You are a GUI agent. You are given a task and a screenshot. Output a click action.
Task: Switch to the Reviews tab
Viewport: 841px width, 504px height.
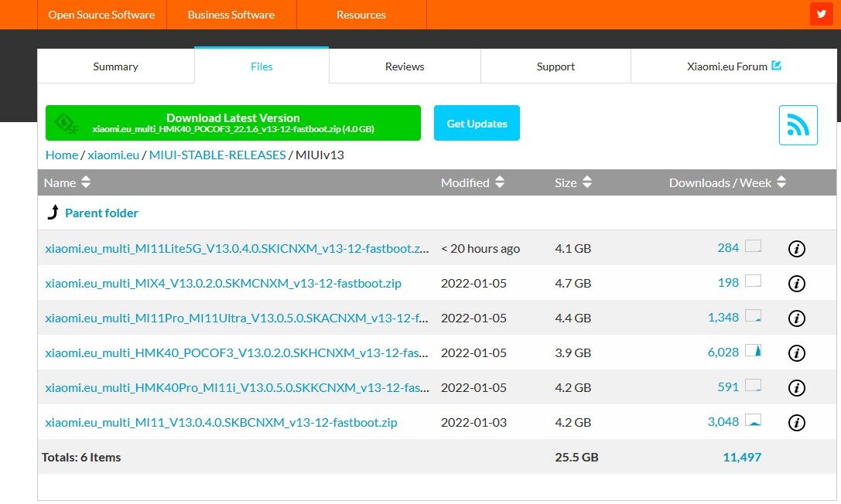click(x=405, y=66)
